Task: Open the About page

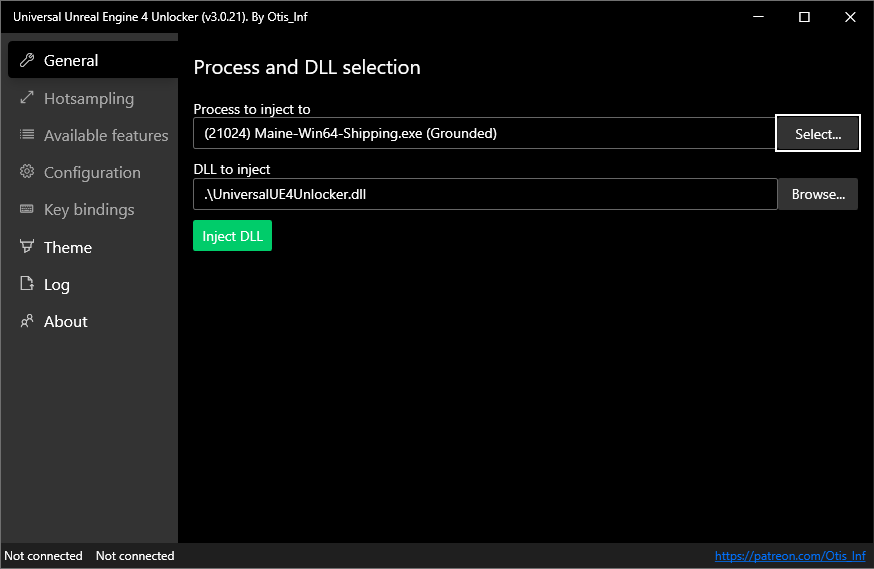Action: 66,321
